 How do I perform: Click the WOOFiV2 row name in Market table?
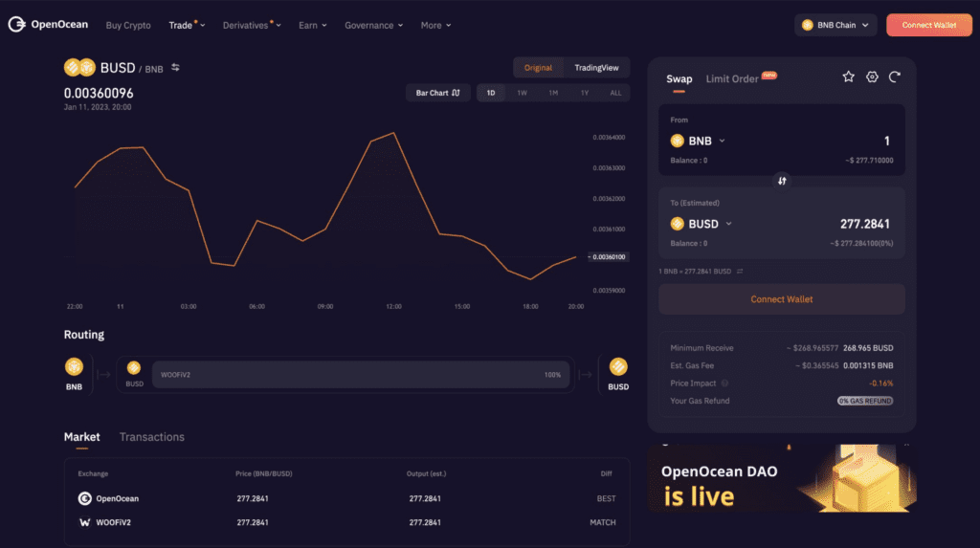[x=113, y=522]
